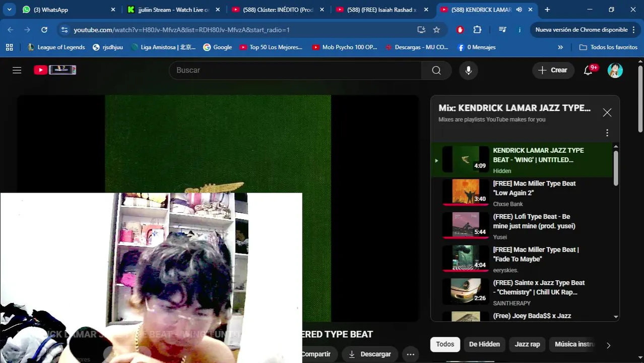This screenshot has width=644, height=363.
Task: Open the Google bookmark
Action: (217, 47)
